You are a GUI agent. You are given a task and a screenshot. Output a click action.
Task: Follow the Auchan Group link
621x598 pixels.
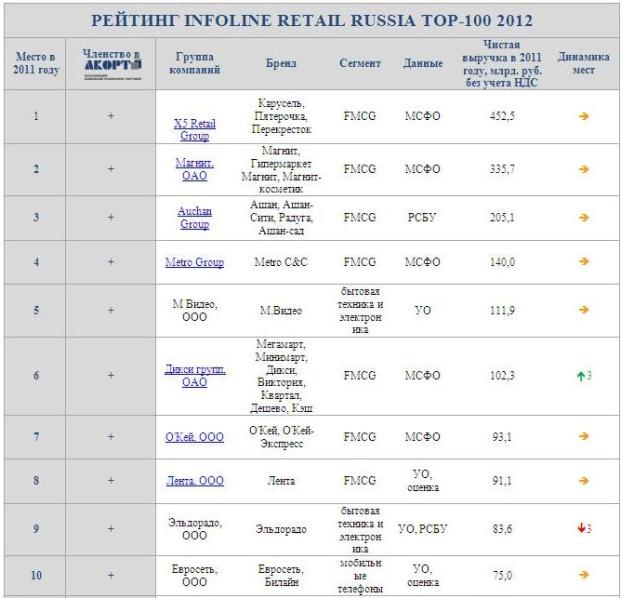coord(194,217)
